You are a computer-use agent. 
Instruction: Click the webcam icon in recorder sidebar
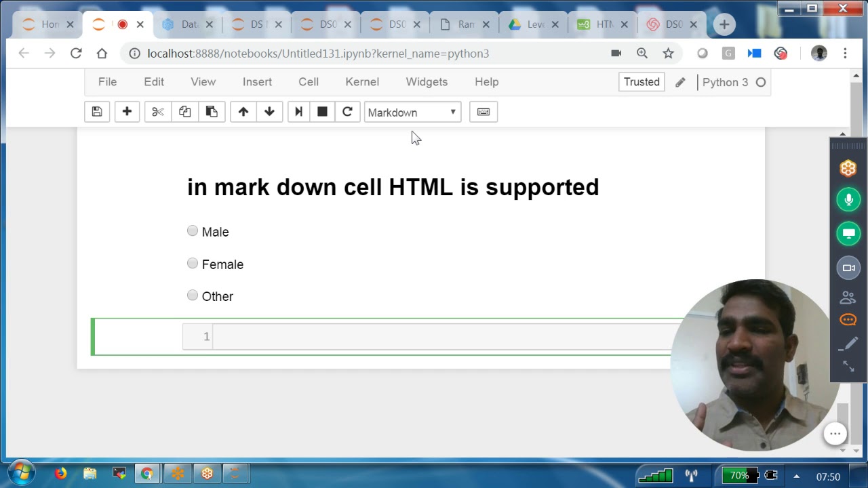coord(848,268)
